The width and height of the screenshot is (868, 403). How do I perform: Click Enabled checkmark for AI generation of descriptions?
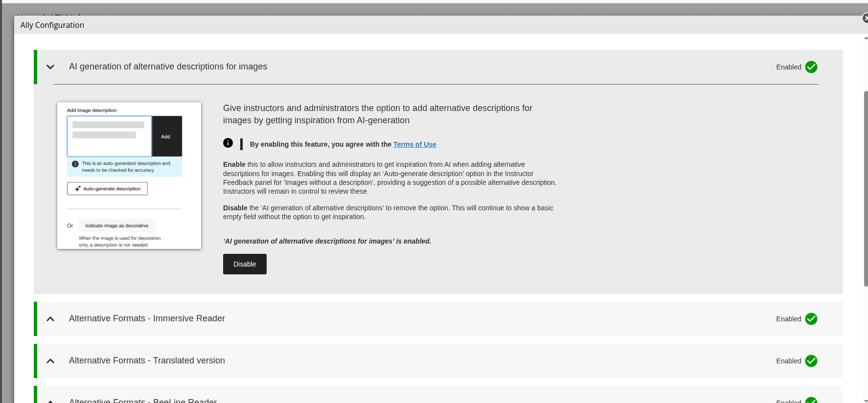(811, 67)
